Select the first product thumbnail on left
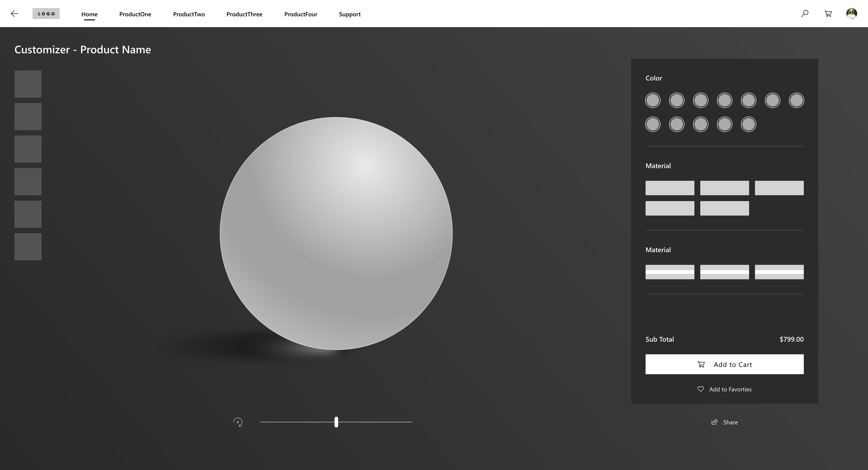This screenshot has height=470, width=868. (x=28, y=84)
